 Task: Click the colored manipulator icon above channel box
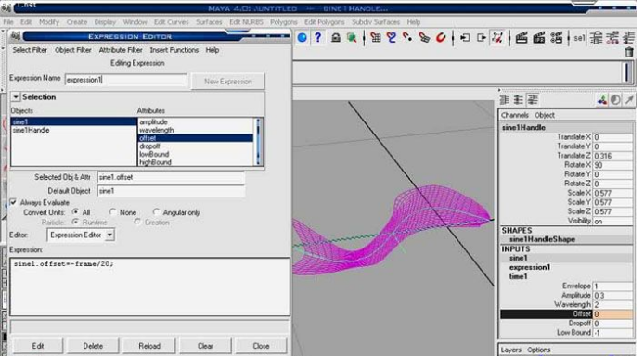[602, 100]
